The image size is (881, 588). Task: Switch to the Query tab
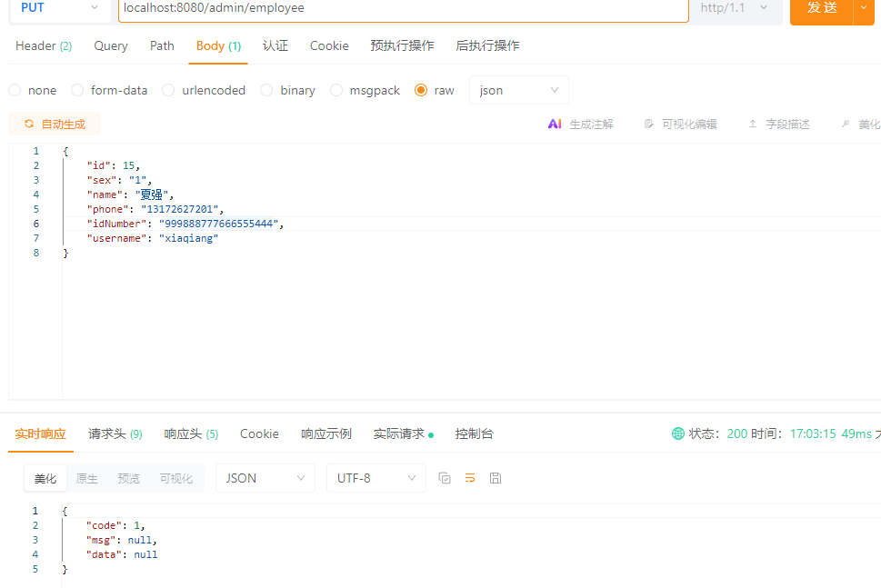(111, 46)
